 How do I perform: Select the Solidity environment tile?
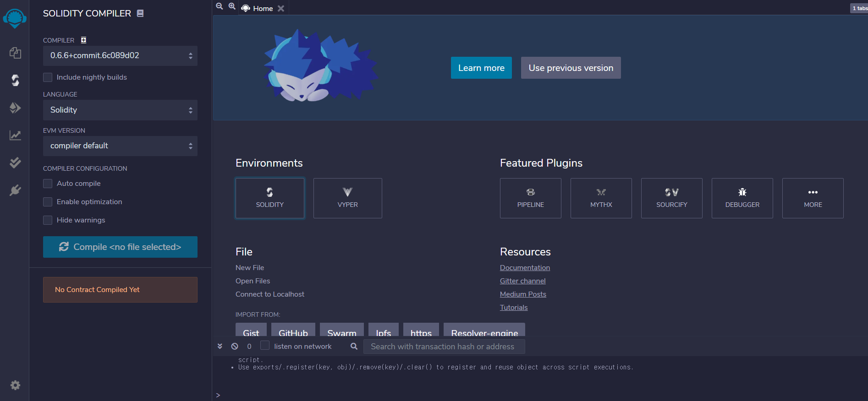pos(270,198)
